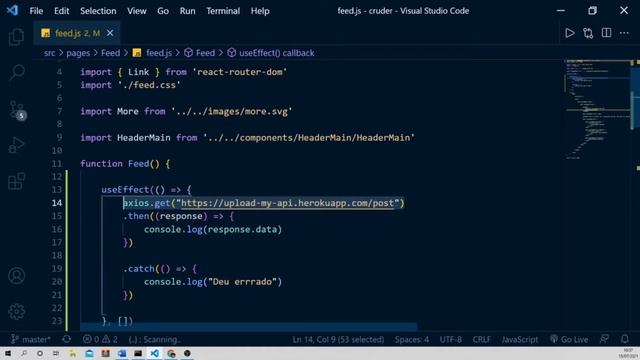Screen dimensions: 640x360
Task: Open changes compare icon in editor toolbar
Action: tap(588, 33)
